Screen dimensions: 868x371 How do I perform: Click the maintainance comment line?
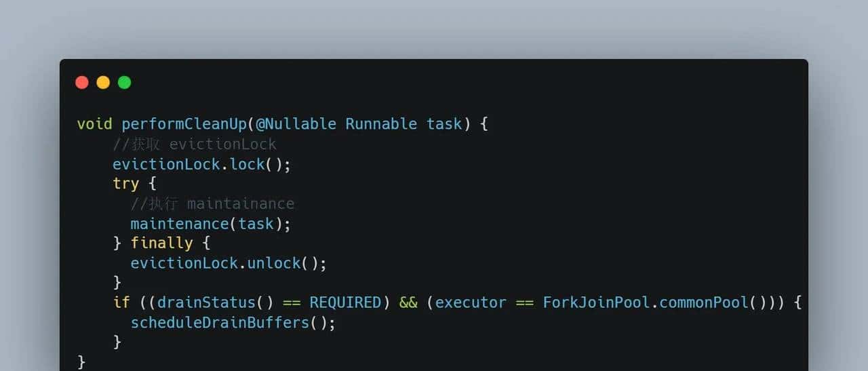pyautogui.click(x=212, y=203)
